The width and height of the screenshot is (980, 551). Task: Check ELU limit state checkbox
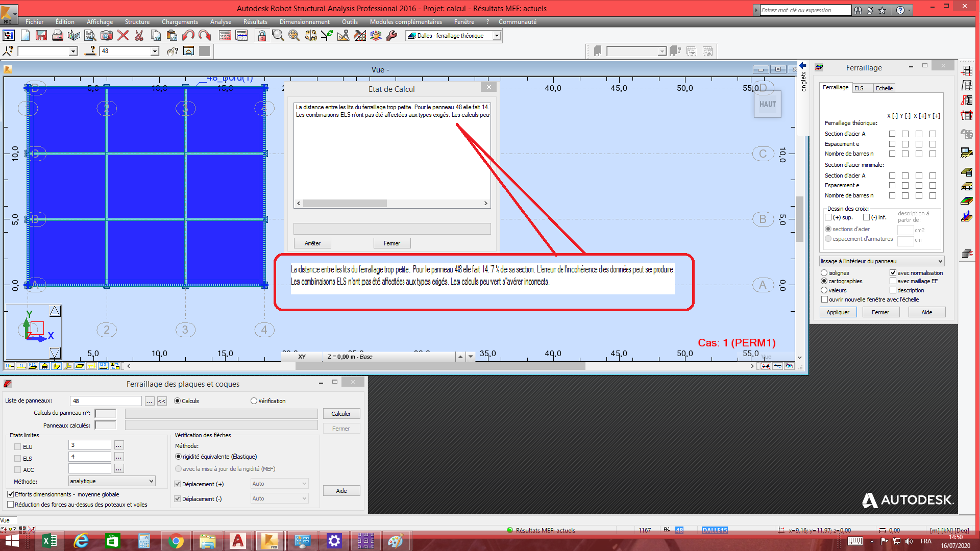tap(18, 447)
